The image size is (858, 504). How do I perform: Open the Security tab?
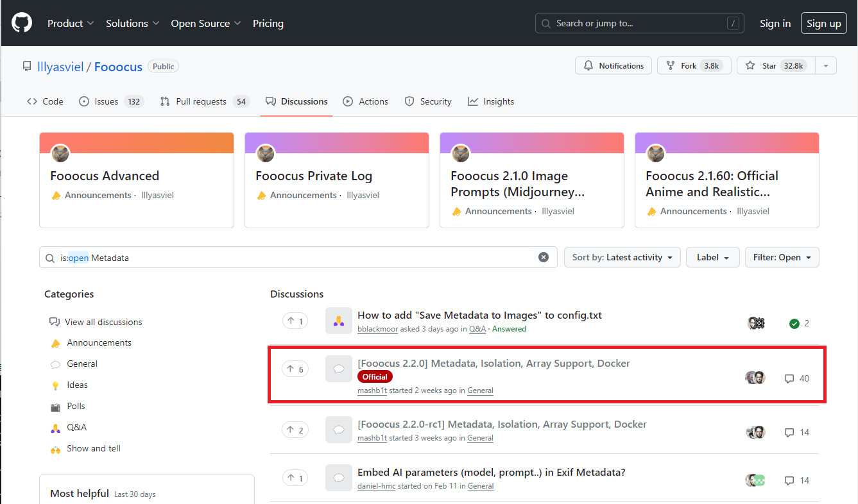pyautogui.click(x=428, y=101)
